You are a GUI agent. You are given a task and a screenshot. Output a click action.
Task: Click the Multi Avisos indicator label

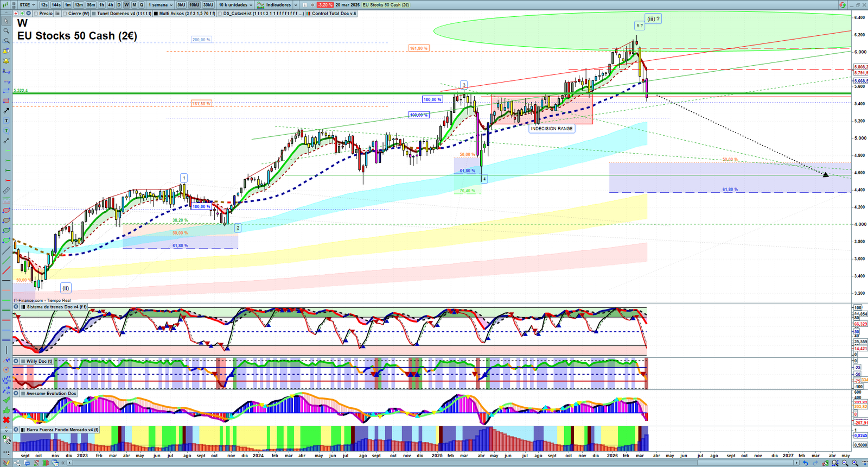click(x=187, y=13)
